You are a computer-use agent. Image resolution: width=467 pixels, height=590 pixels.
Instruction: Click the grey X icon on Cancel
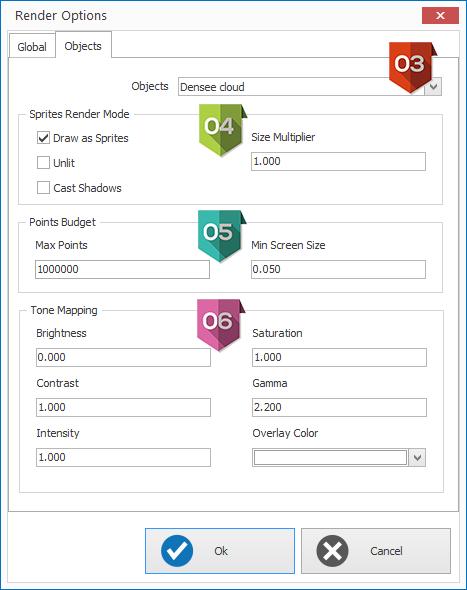[x=332, y=550]
